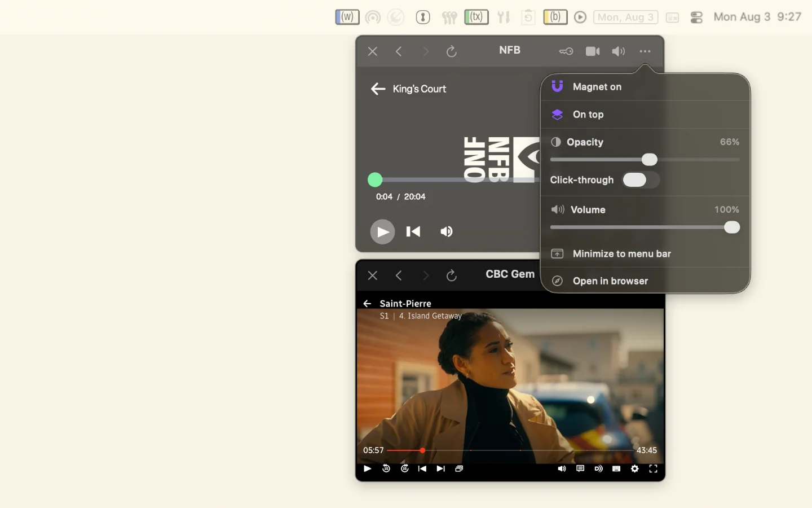Open subtitles options in CBC Gem player
The height and width of the screenshot is (508, 812).
click(x=580, y=468)
